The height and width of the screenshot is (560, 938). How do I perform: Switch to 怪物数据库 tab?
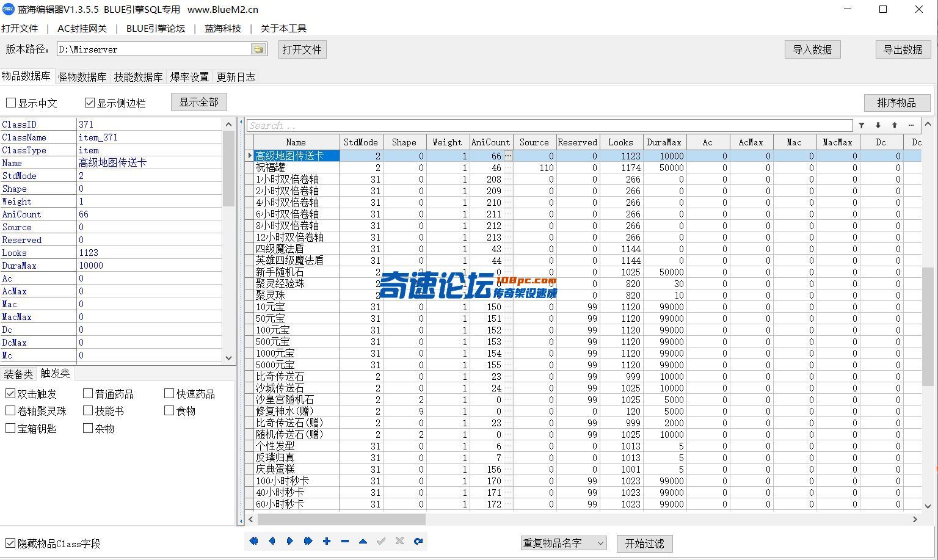coord(82,77)
